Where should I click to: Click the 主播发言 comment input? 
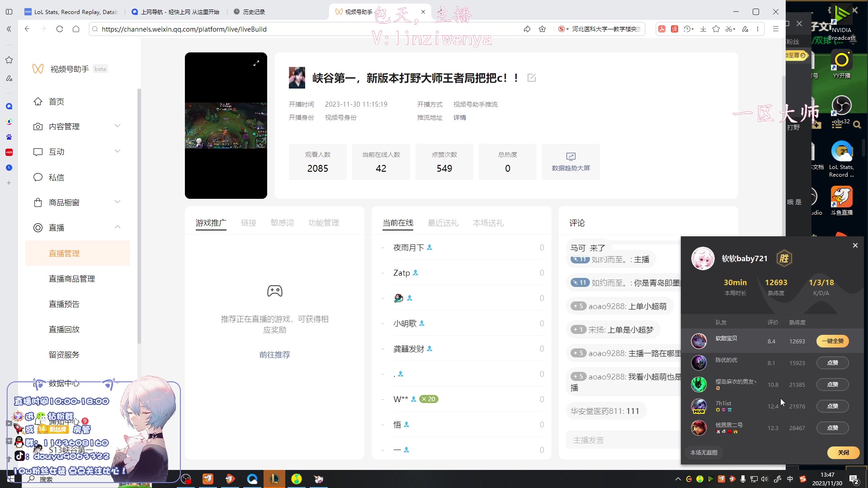624,440
